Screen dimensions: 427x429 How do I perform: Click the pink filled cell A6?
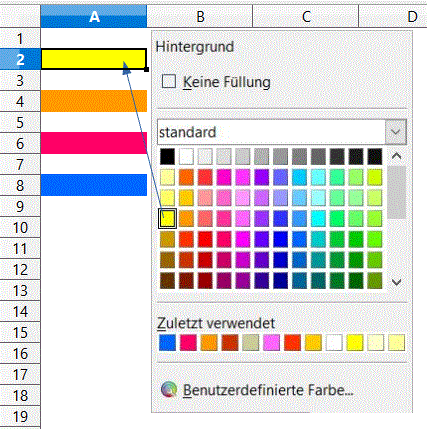point(94,143)
